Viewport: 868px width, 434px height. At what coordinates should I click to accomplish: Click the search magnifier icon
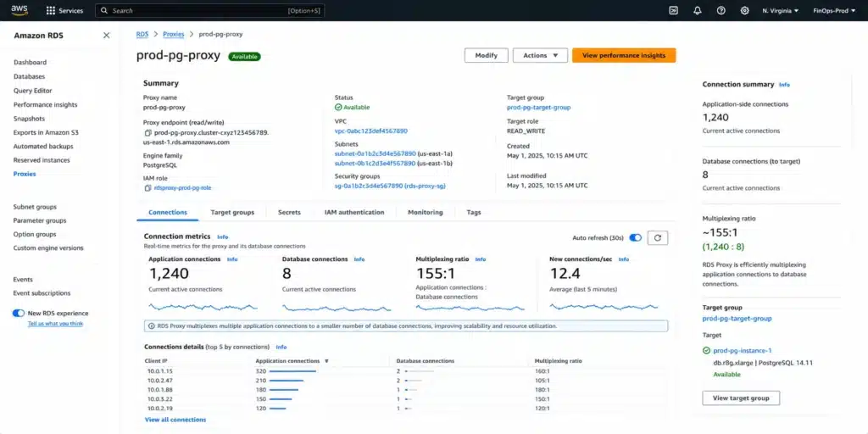(x=104, y=10)
